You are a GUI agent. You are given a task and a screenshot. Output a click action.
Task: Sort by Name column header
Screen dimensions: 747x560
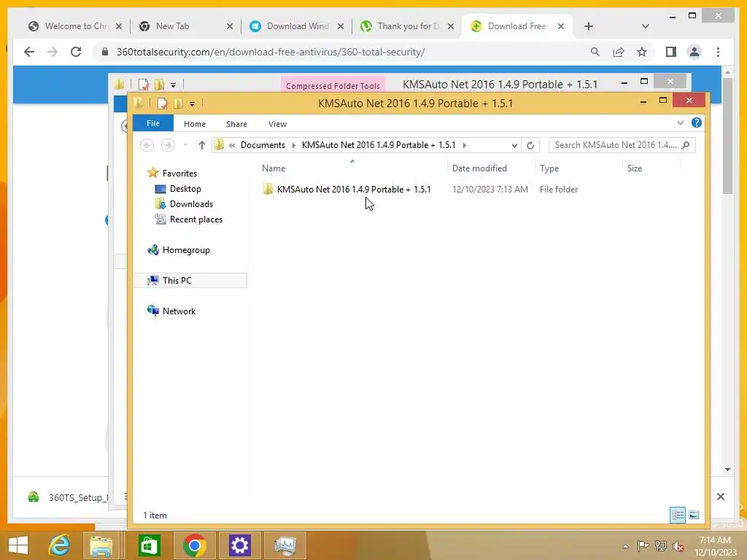pyautogui.click(x=274, y=168)
